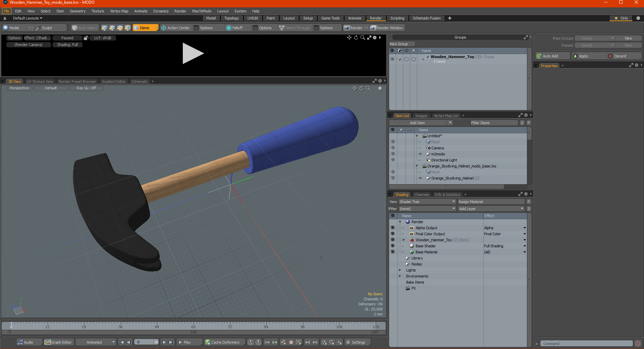Toggle visibility of Camera item
The height and width of the screenshot is (349, 644).
tap(393, 148)
